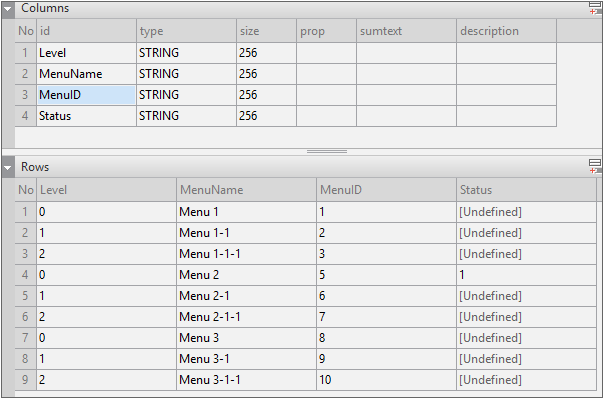Collapse the Columns section
This screenshot has height=398, width=603.
pos(8,9)
